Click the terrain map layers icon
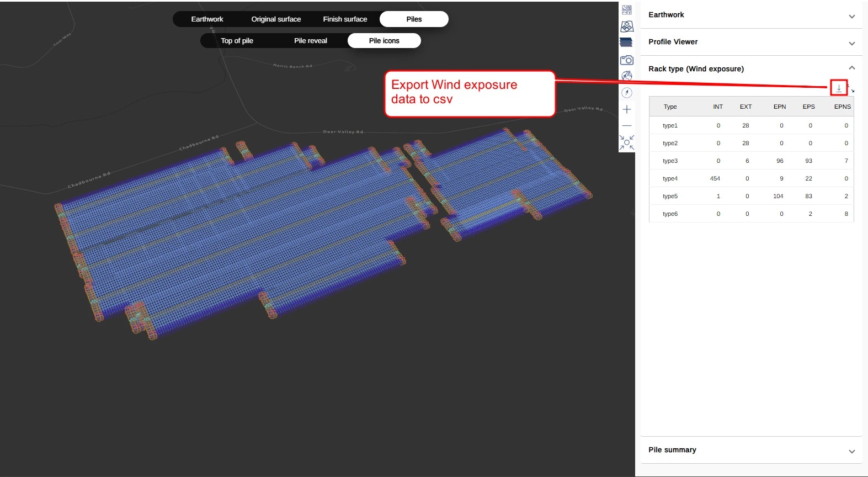 pos(627,26)
